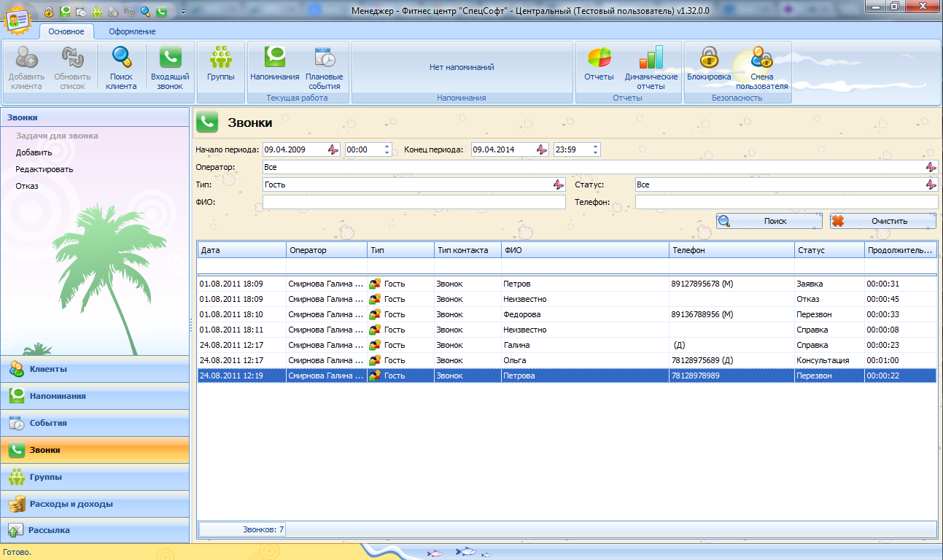Open the Отчеты pie chart icon
Viewport: 943px width, 560px height.
tap(599, 58)
